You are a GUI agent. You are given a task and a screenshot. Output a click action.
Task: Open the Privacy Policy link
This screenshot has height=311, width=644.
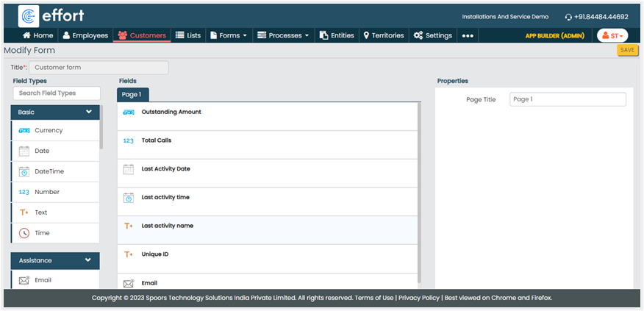419,298
